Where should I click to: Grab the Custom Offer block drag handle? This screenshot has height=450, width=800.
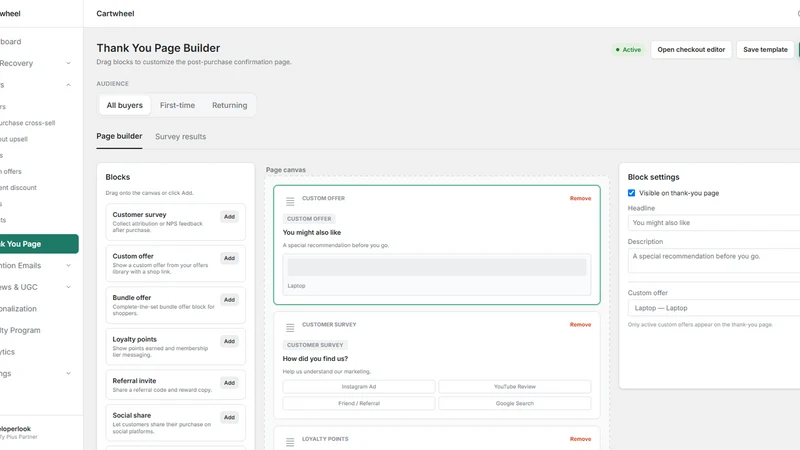pyautogui.click(x=290, y=202)
